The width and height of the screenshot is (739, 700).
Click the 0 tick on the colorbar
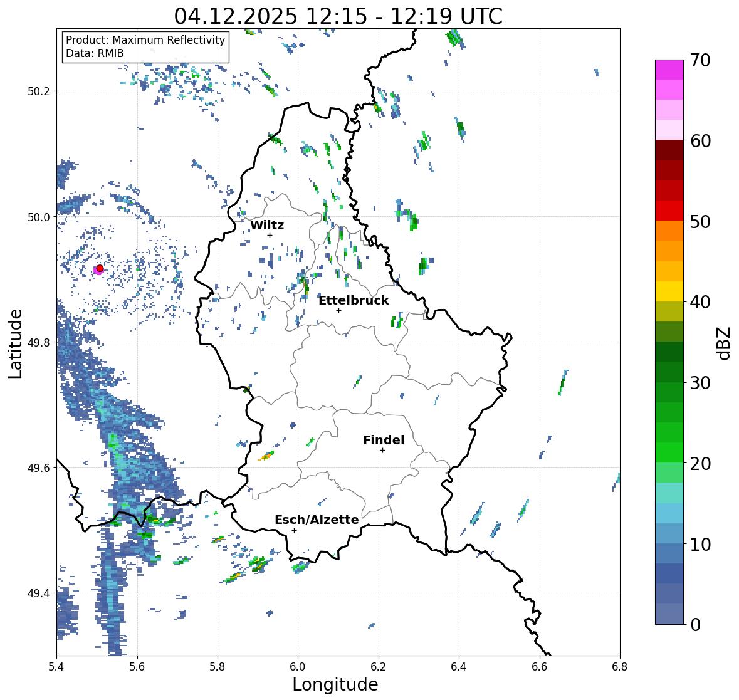[x=695, y=625]
